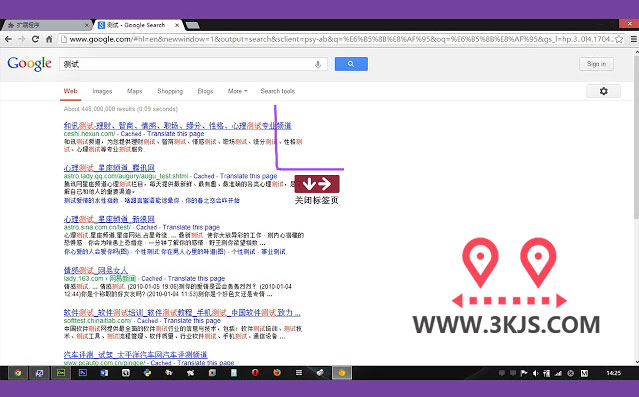This screenshot has height=397, width=639.
Task: Click the taskbar clock showing 14:25
Action: 614,373
